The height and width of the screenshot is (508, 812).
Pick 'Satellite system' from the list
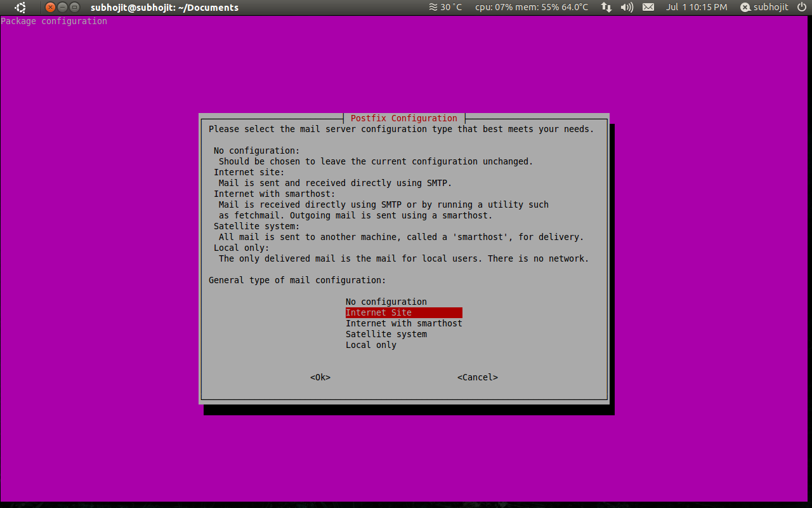click(x=386, y=334)
